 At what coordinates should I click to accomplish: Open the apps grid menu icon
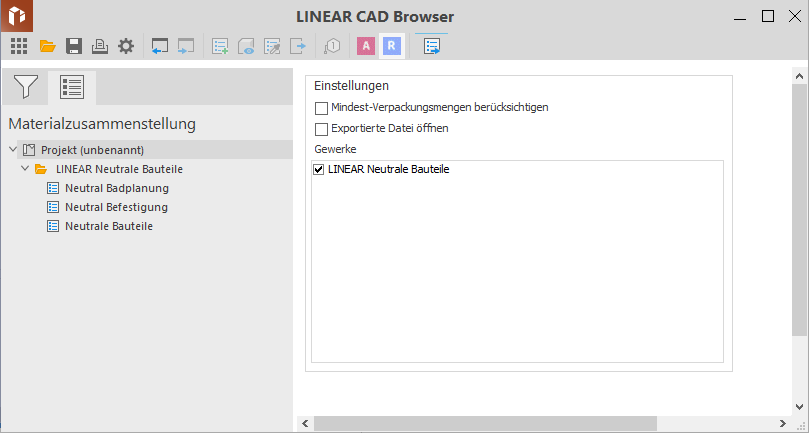(19, 46)
